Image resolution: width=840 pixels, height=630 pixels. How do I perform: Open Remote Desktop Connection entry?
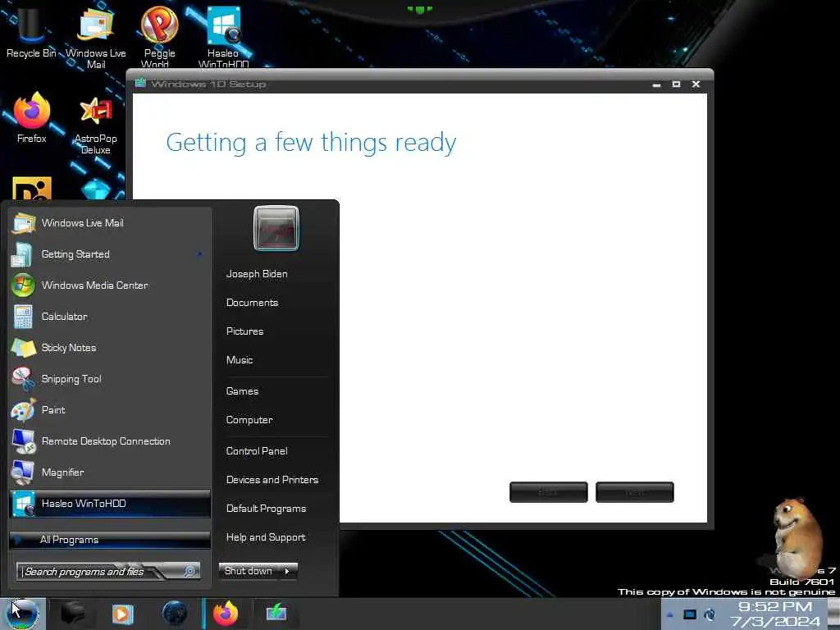(111, 441)
